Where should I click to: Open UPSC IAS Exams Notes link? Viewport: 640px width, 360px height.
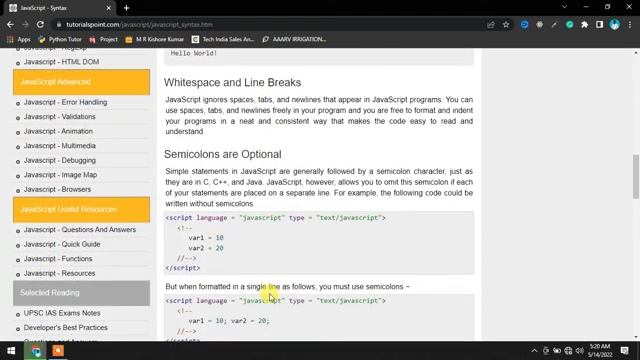[62, 313]
